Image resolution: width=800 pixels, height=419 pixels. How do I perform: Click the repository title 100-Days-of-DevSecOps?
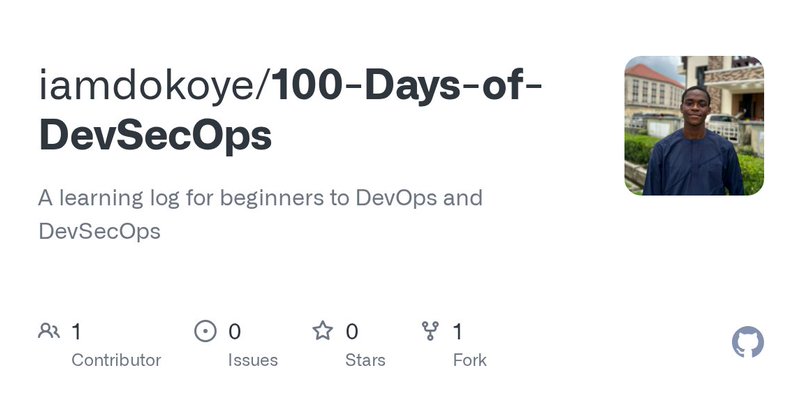[x=290, y=110]
